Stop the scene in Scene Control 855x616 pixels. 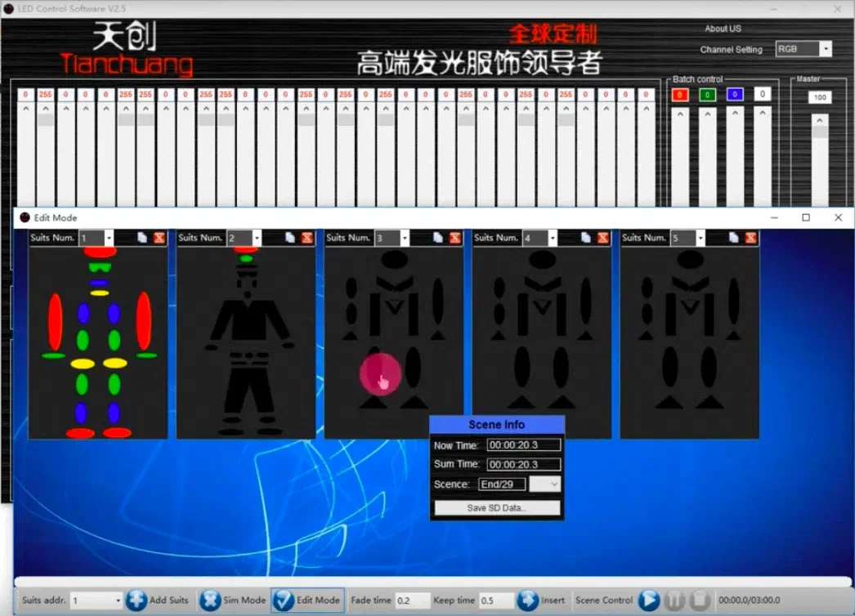(699, 600)
